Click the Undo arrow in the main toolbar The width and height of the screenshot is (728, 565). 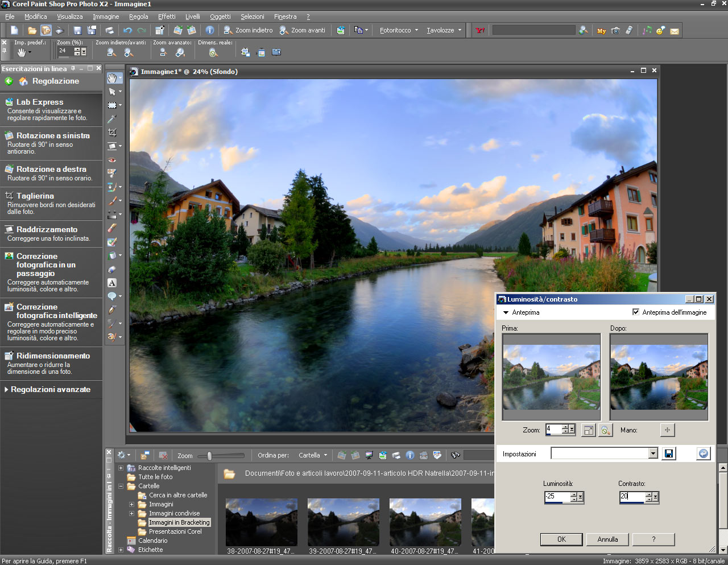click(127, 30)
